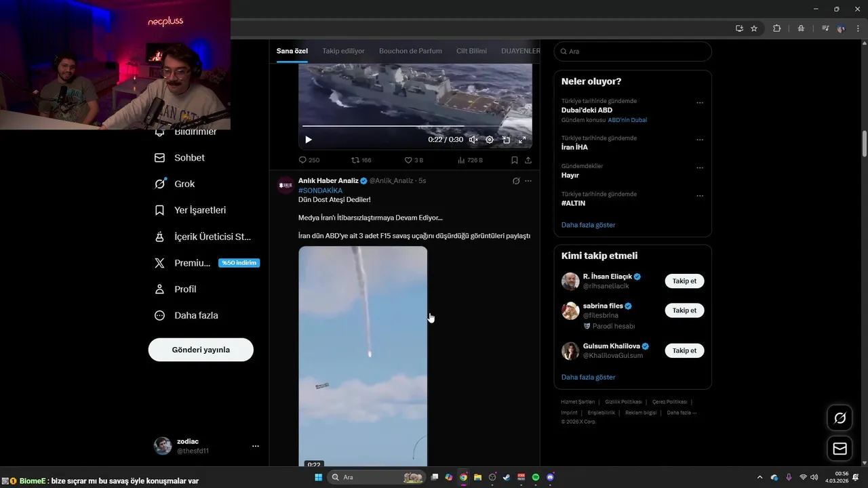Follow sabrina files
The image size is (868, 488).
(x=684, y=310)
